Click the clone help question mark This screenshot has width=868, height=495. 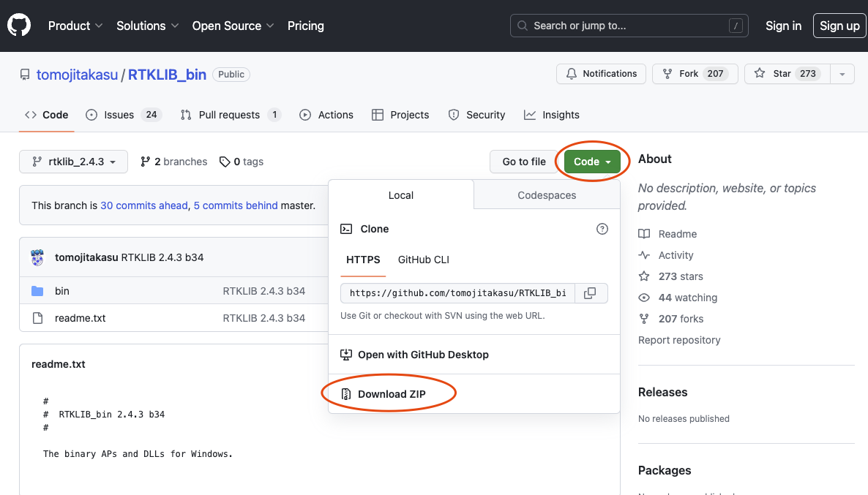pos(602,229)
